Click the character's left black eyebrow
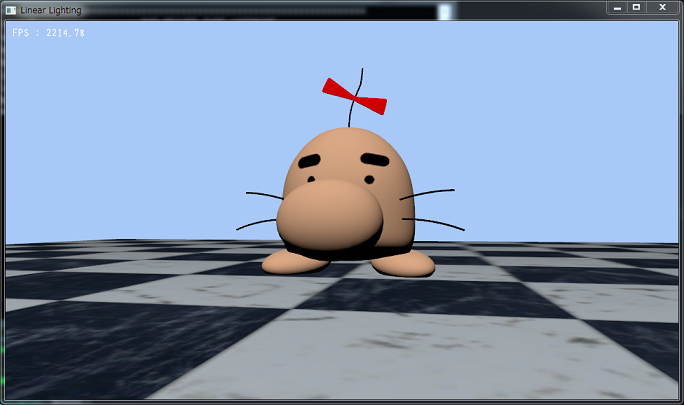684x405 pixels. click(311, 161)
